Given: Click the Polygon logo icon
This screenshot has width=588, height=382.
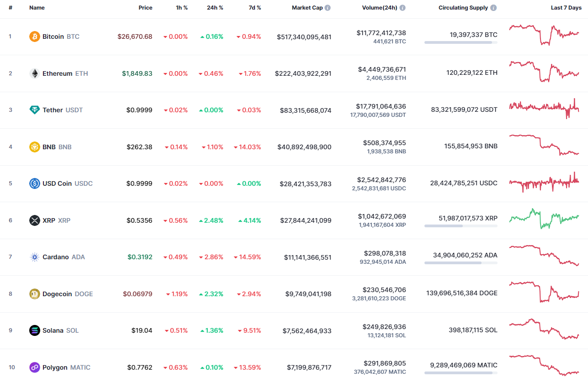Looking at the screenshot, I should point(34,367).
